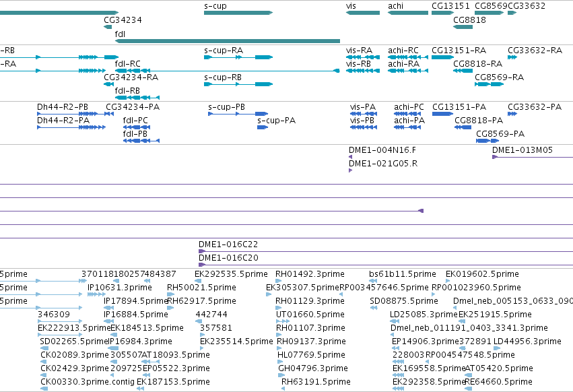Viewport: 573px width, 392px height.
Task: Click EST LD25085.3prime
Action: 395,321
